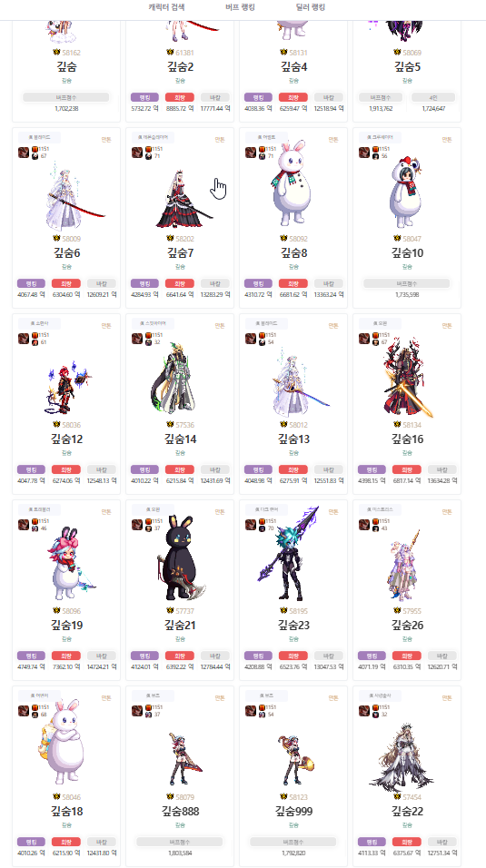The width and height of the screenshot is (486, 868).
Task: Click the equipment set icon on 깊숨6 card
Action: pos(24,153)
